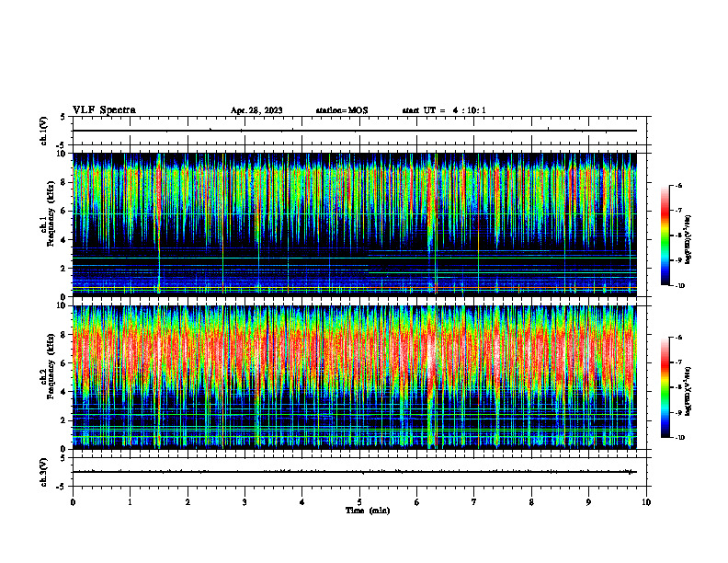The image size is (728, 563).
Task: Click the ch.3 voltage waveform trace
Action: pyautogui.click(x=355, y=472)
